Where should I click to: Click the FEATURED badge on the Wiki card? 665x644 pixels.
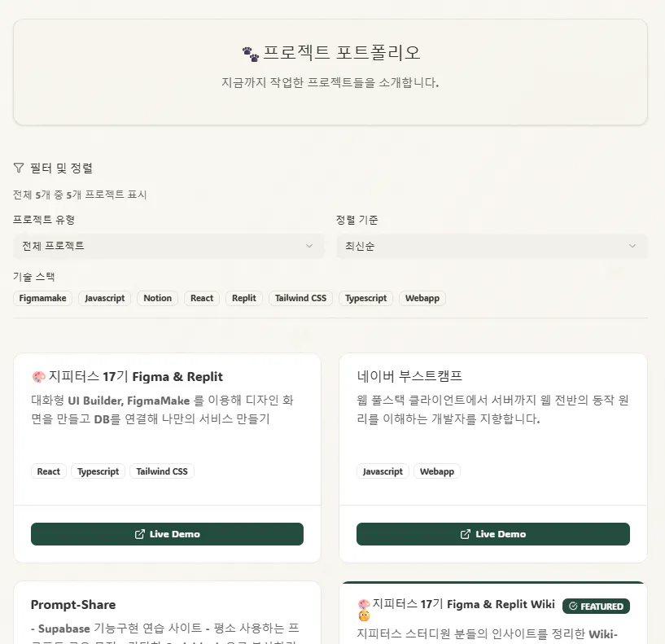click(596, 606)
